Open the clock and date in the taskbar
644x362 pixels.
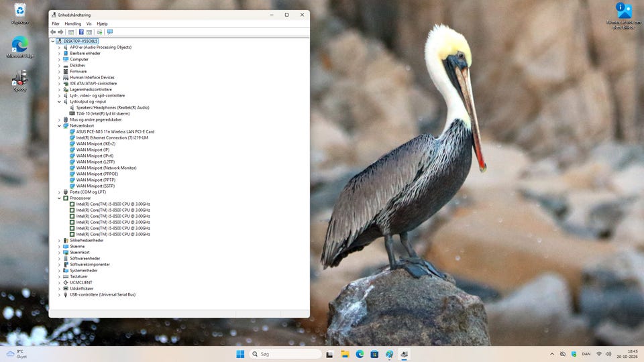click(x=627, y=354)
